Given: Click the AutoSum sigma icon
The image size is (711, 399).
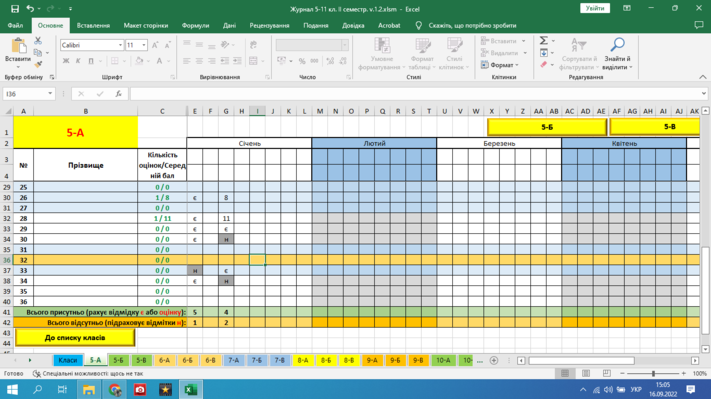Looking at the screenshot, I should coord(544,41).
